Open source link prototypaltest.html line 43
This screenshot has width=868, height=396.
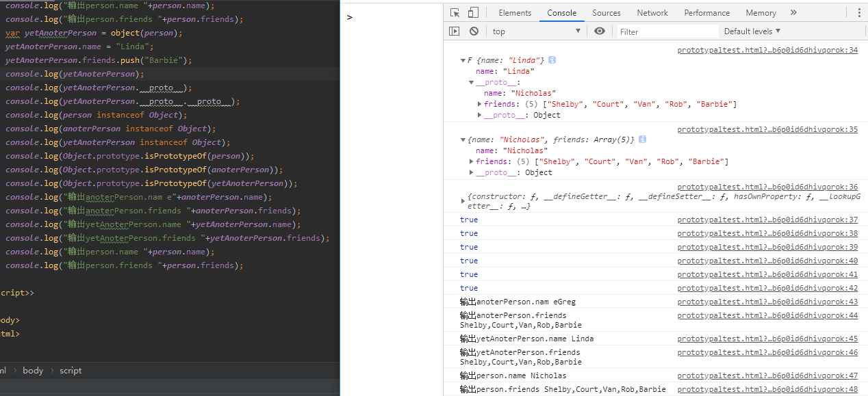767,302
